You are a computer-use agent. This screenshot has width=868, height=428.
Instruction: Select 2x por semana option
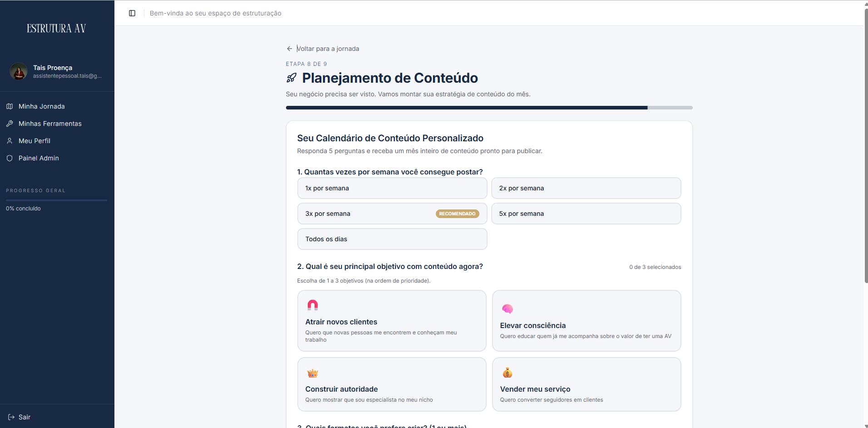(586, 188)
